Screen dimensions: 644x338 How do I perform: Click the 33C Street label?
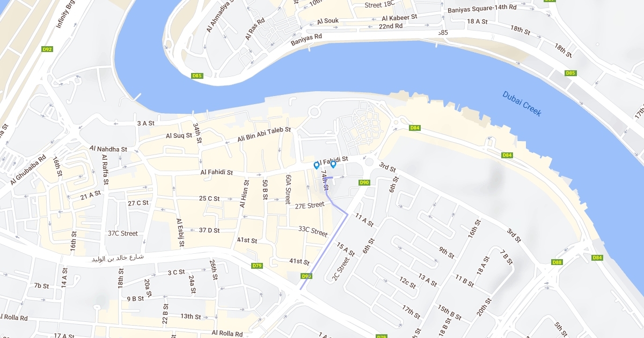[313, 232]
